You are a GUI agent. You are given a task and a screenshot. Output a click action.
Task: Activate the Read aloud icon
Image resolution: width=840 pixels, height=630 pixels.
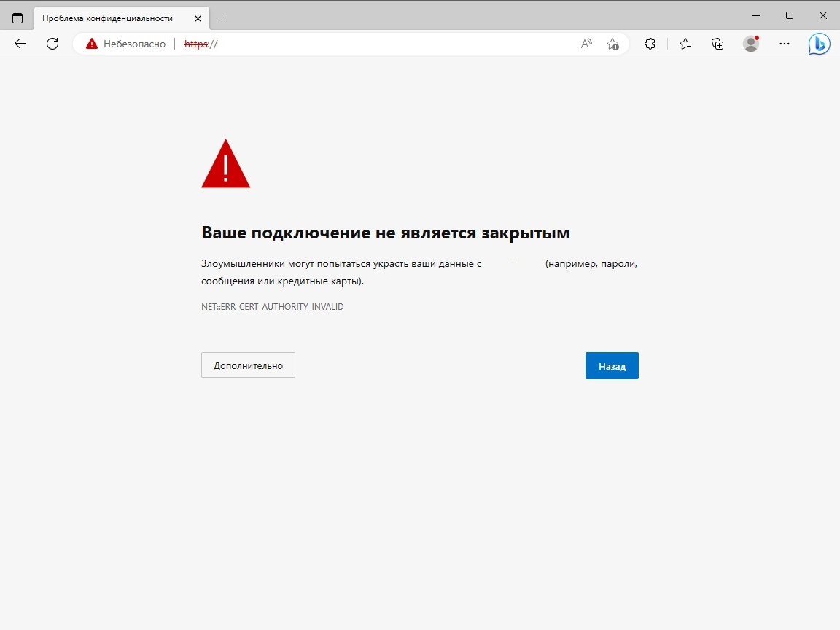pyautogui.click(x=586, y=44)
